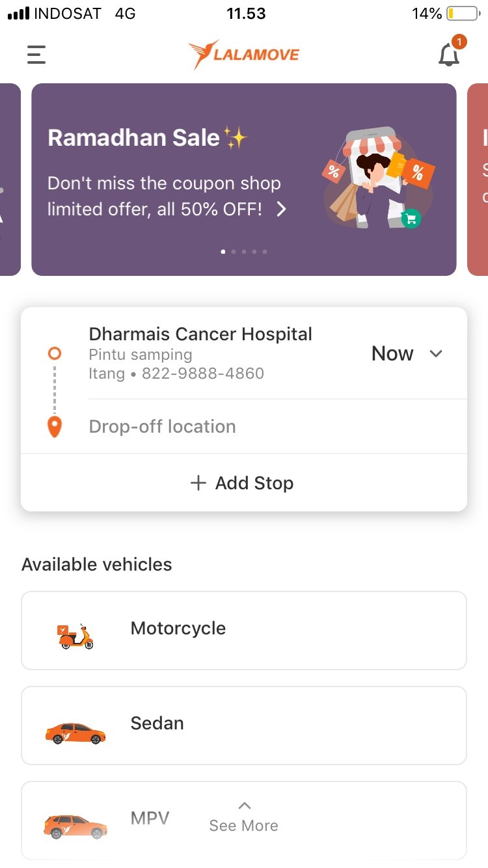Open notifications bell icon
This screenshot has height=868, width=488.
pos(449,54)
